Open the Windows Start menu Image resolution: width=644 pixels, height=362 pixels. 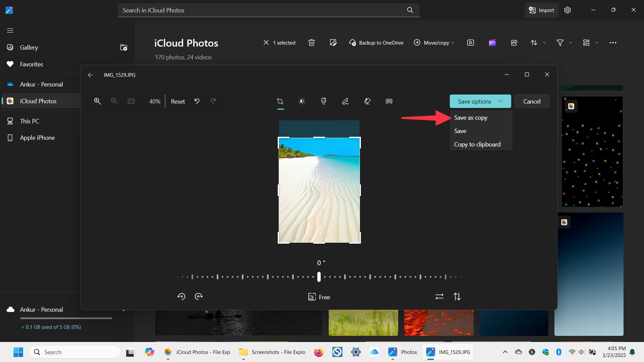point(18,352)
